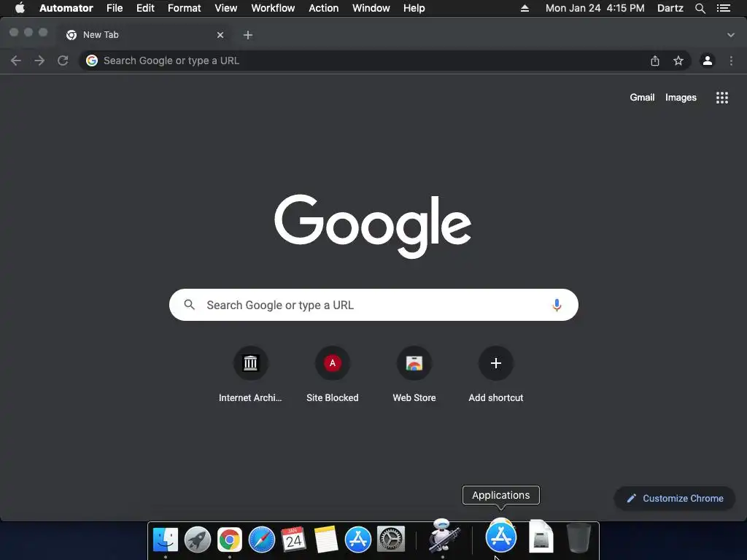Open the Chrome profile avatar

click(708, 61)
